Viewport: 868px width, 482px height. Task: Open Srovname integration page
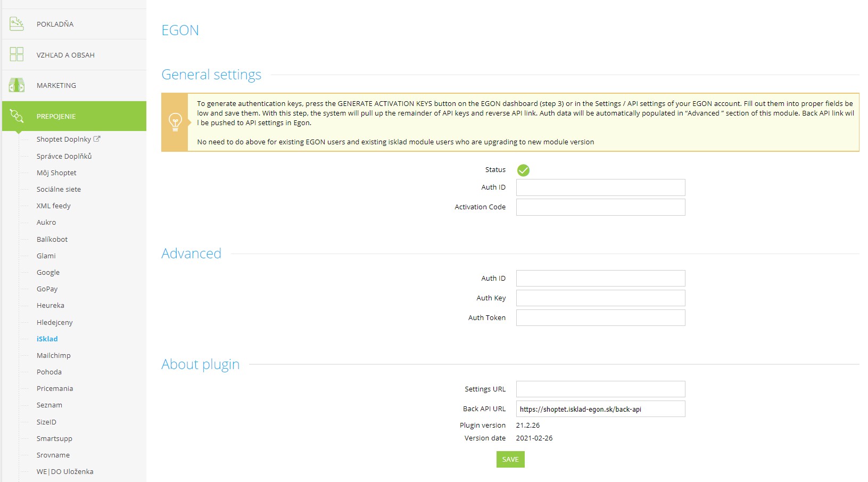click(53, 455)
